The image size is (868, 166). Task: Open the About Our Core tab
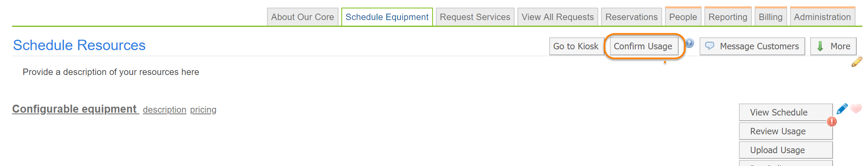point(302,17)
